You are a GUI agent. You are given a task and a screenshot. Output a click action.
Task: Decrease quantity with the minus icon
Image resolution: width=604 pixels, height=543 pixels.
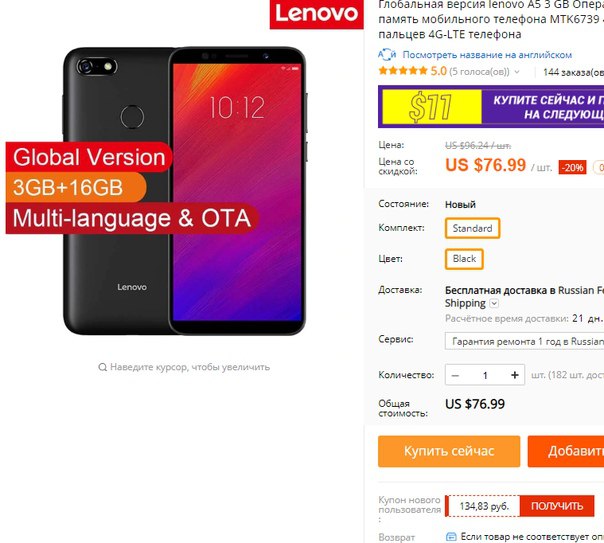455,375
